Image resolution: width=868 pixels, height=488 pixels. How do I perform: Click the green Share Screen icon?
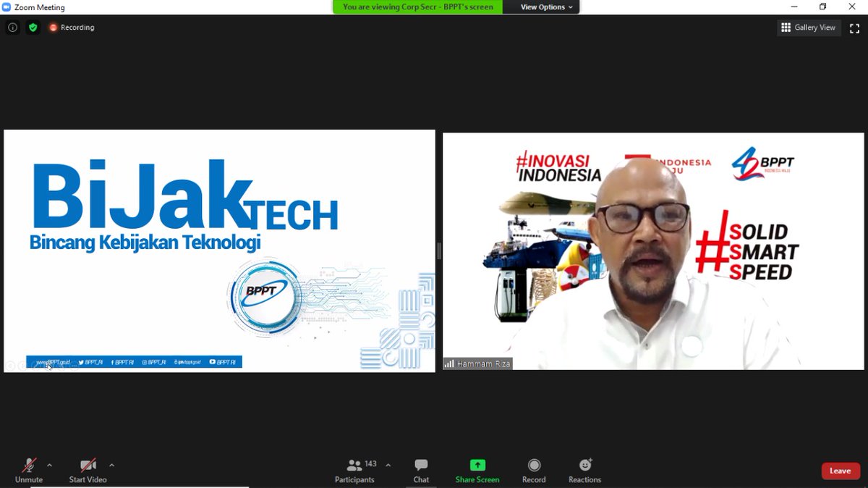pos(477,465)
